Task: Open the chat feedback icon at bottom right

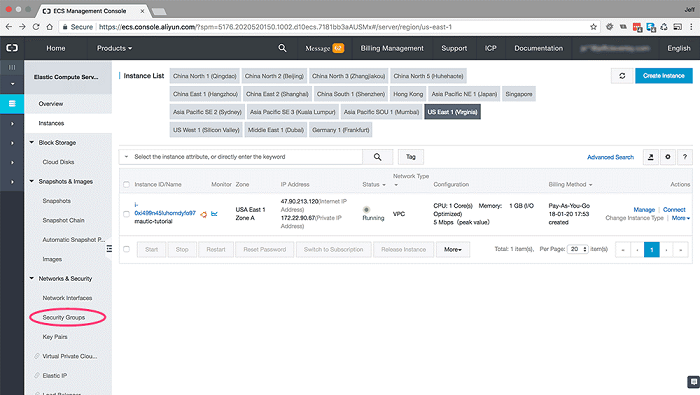Action: pyautogui.click(x=693, y=382)
